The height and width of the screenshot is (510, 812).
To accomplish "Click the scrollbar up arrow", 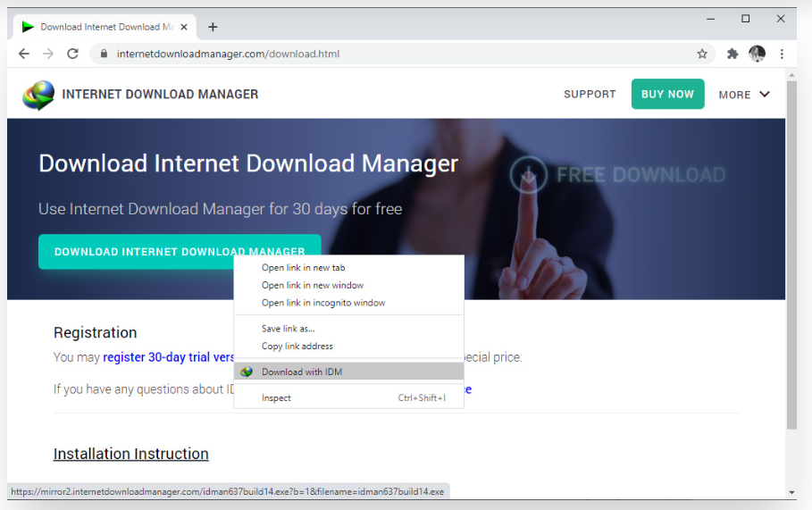I will tap(791, 75).
